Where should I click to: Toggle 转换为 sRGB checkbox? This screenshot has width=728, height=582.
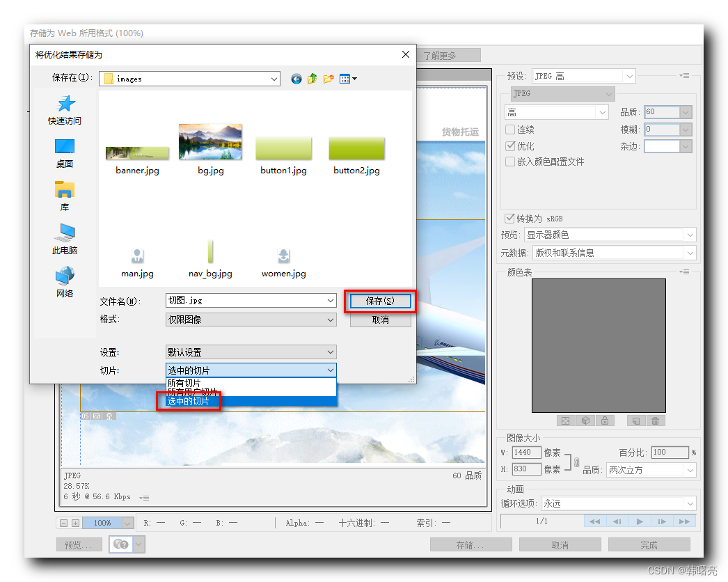tap(509, 219)
